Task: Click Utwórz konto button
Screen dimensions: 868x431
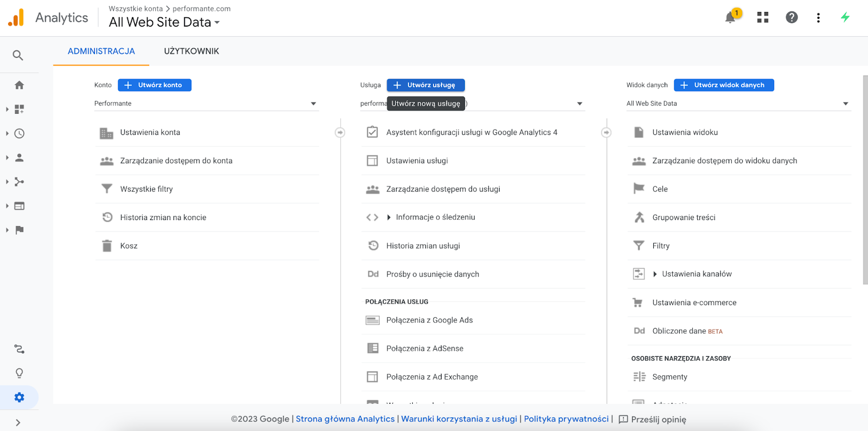Action: [x=155, y=85]
